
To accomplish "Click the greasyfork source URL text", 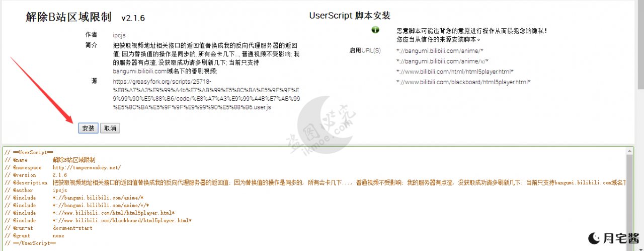I will point(206,94).
